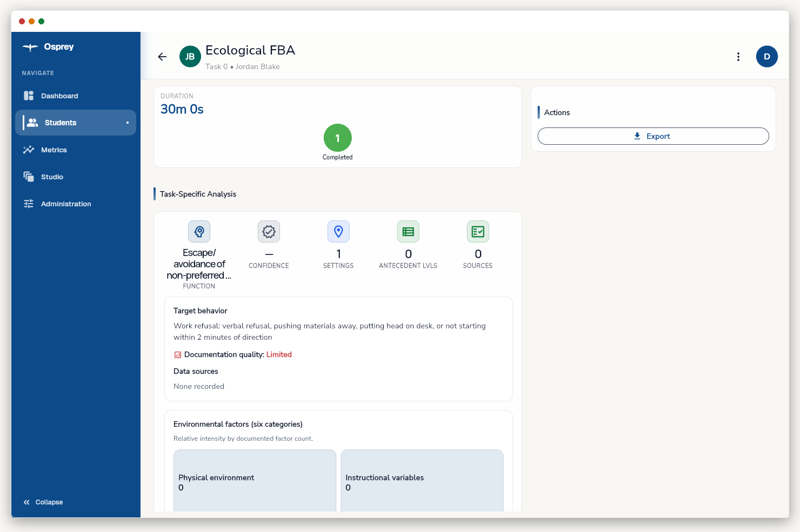Click the Osprey bird logo icon
This screenshot has height=532, width=800.
(x=30, y=47)
